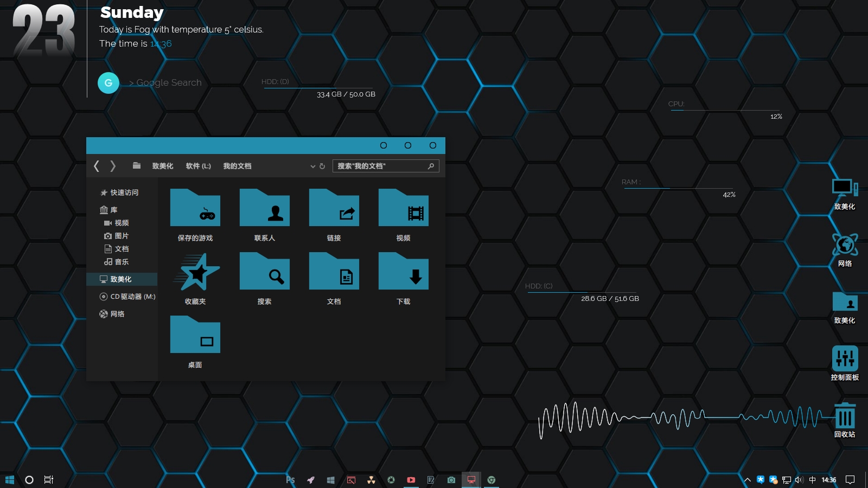The image size is (868, 488).
Task: Click the 14:36 taskbar clock
Action: [829, 480]
